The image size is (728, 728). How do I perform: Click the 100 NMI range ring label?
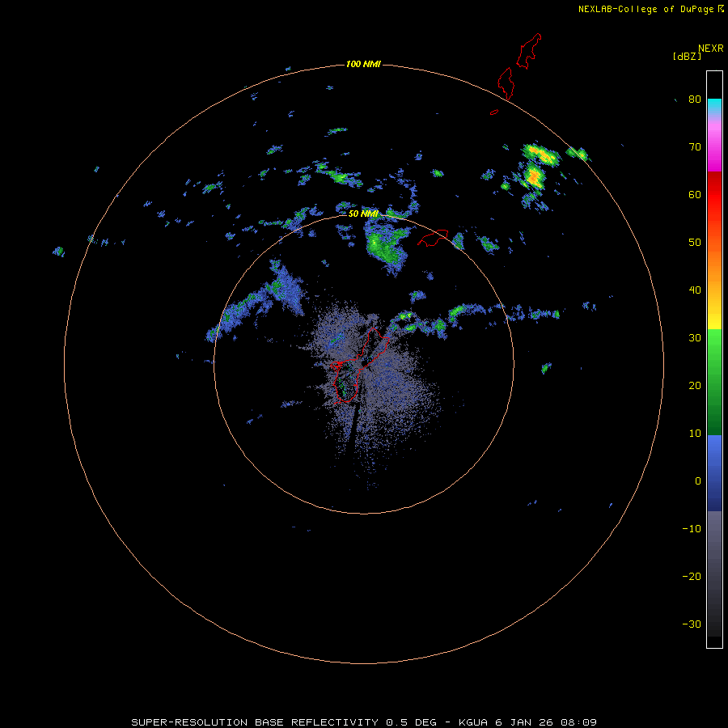363,64
